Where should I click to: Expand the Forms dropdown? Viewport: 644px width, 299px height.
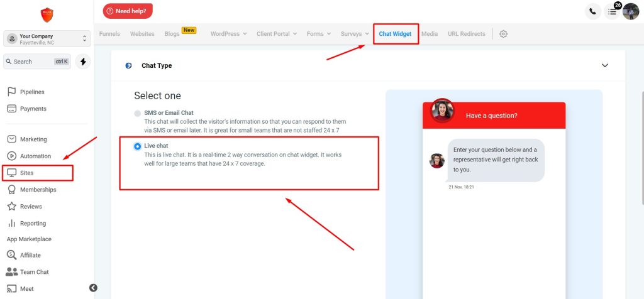(319, 34)
